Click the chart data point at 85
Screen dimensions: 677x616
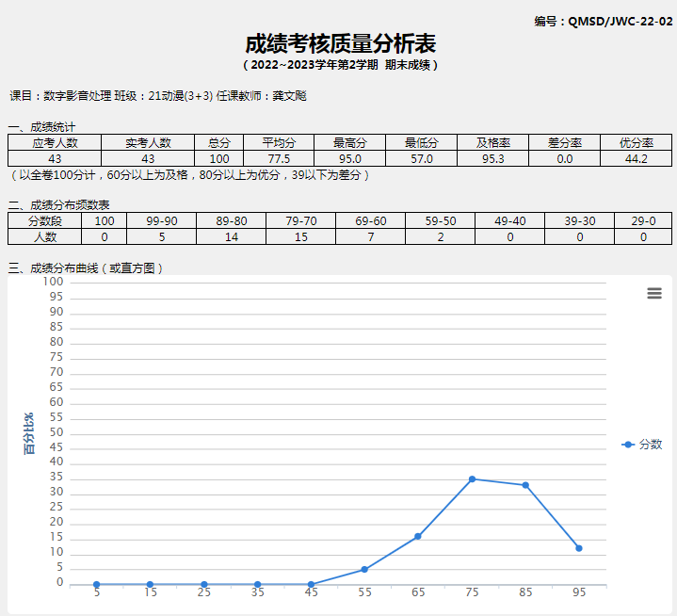pyautogui.click(x=525, y=485)
